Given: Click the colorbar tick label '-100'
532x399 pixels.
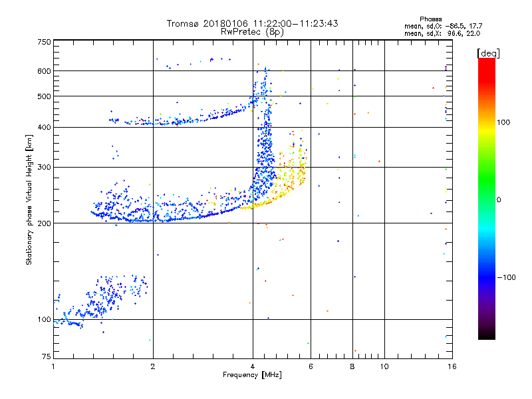Looking at the screenshot, I should 507,277.
